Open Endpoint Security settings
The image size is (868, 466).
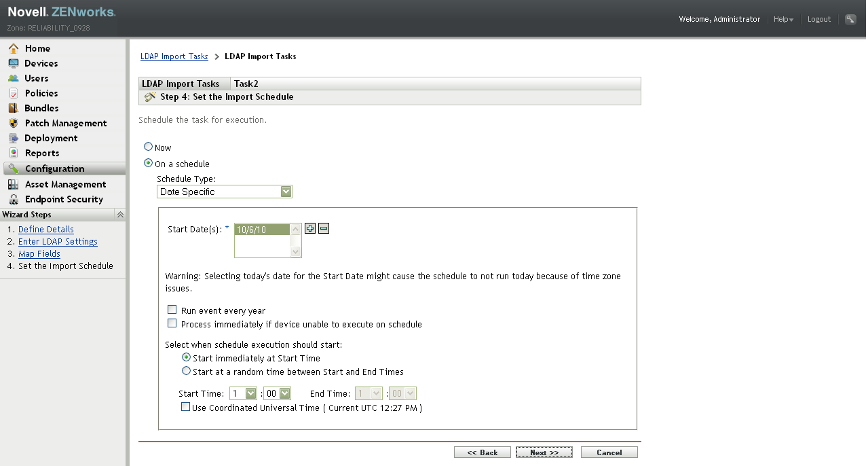pos(15,199)
